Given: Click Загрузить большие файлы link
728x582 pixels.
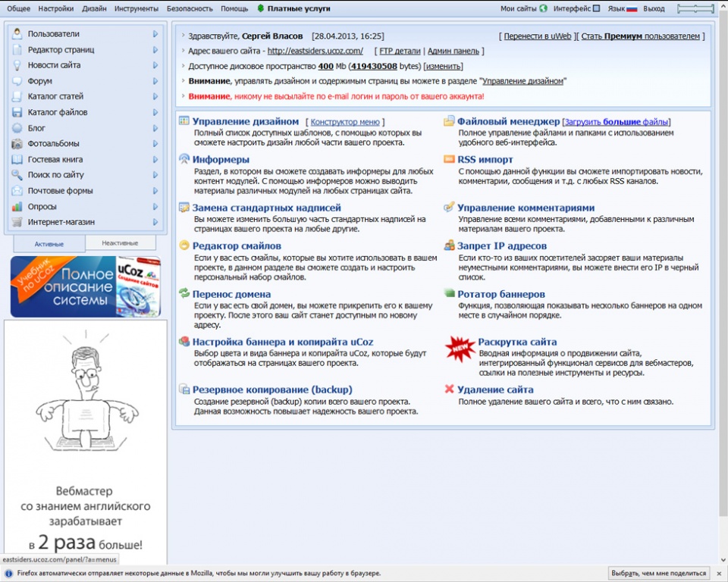Looking at the screenshot, I should (617, 122).
